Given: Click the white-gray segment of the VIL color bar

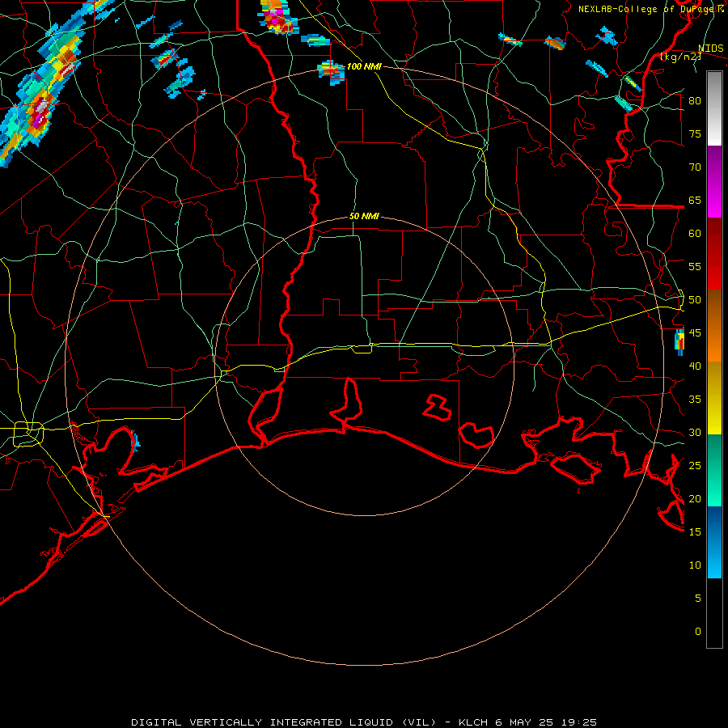Looking at the screenshot, I should coord(714,108).
